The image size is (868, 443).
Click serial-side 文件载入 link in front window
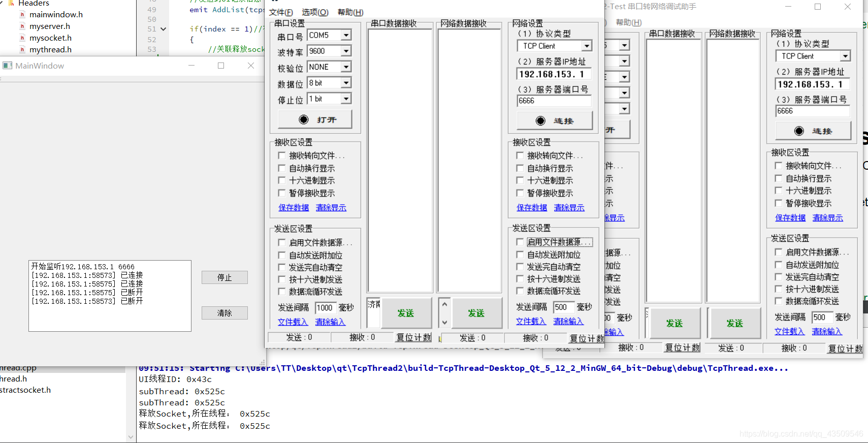(x=293, y=322)
